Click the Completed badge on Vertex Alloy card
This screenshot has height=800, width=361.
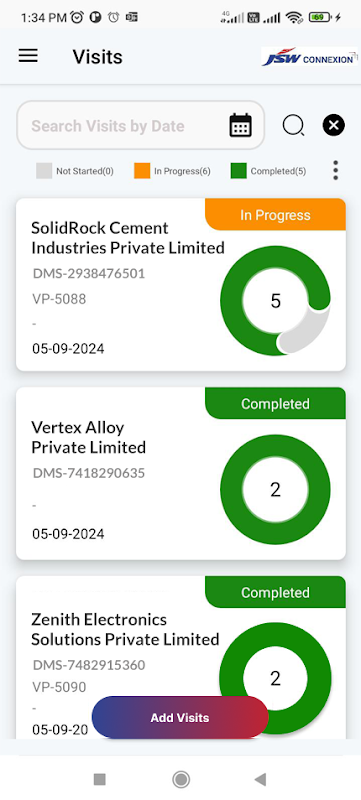(x=275, y=404)
